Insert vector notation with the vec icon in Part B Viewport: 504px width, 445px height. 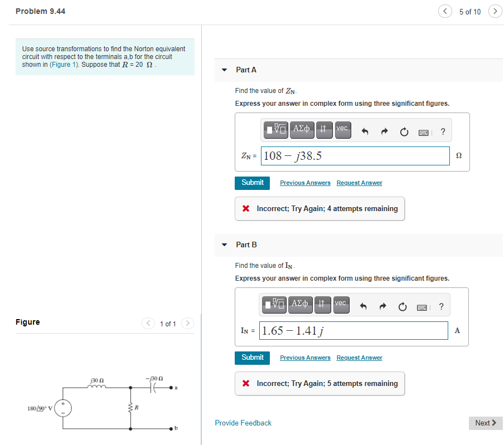click(x=341, y=304)
